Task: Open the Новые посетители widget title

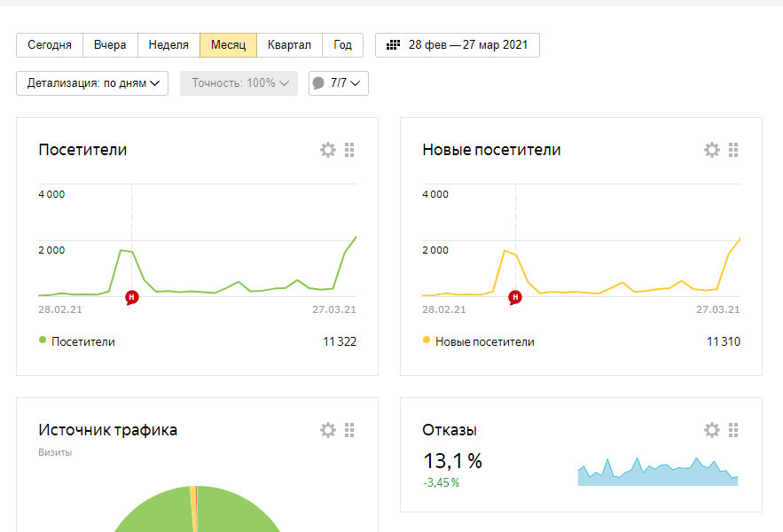Action: (x=491, y=150)
